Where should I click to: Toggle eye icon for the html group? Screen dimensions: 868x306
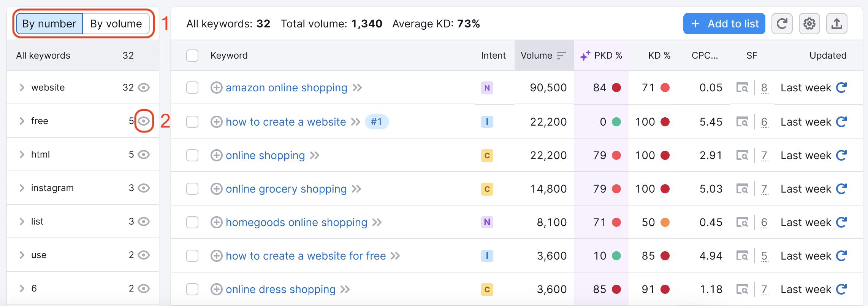click(144, 155)
